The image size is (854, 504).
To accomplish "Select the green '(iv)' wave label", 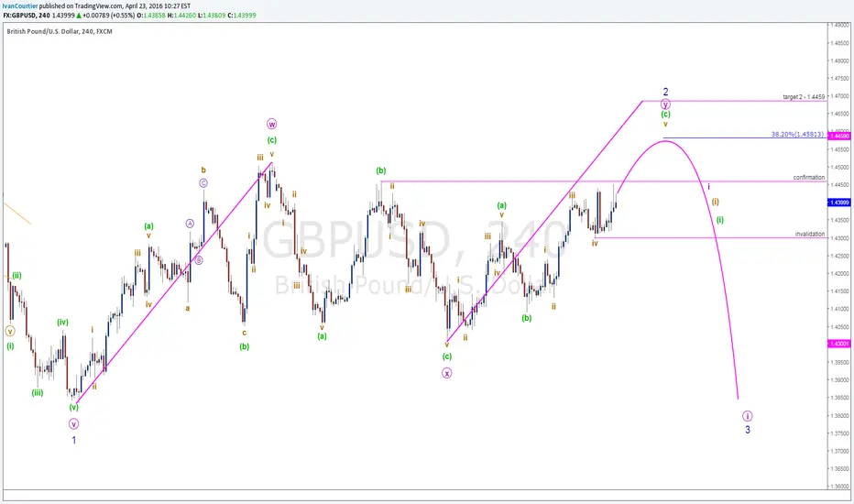I will [x=62, y=323].
